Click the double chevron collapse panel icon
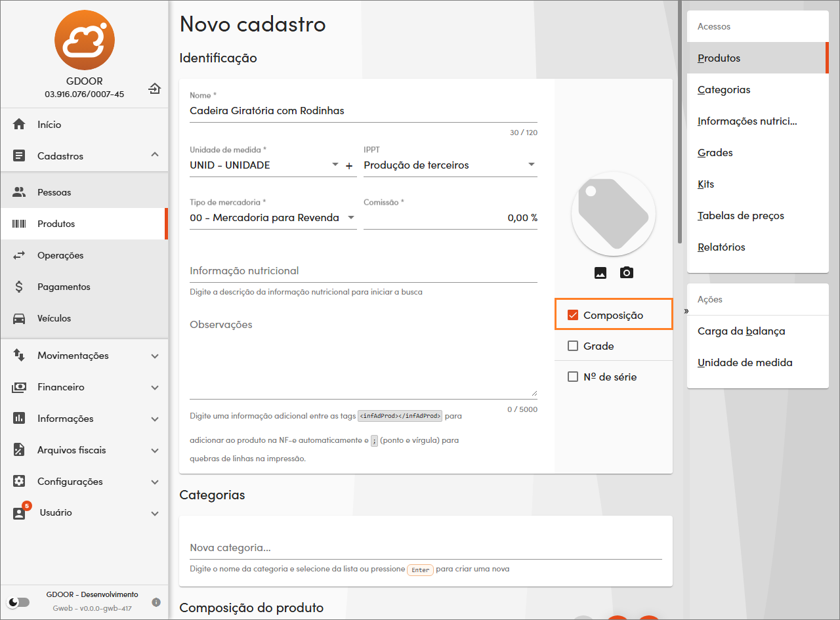This screenshot has width=840, height=620. [686, 311]
